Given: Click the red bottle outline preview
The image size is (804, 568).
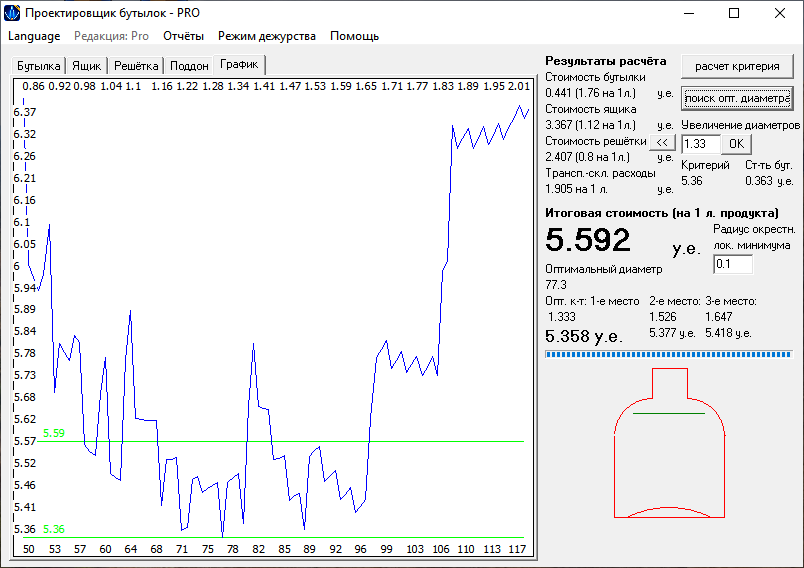Looking at the screenshot, I should coord(669,443).
